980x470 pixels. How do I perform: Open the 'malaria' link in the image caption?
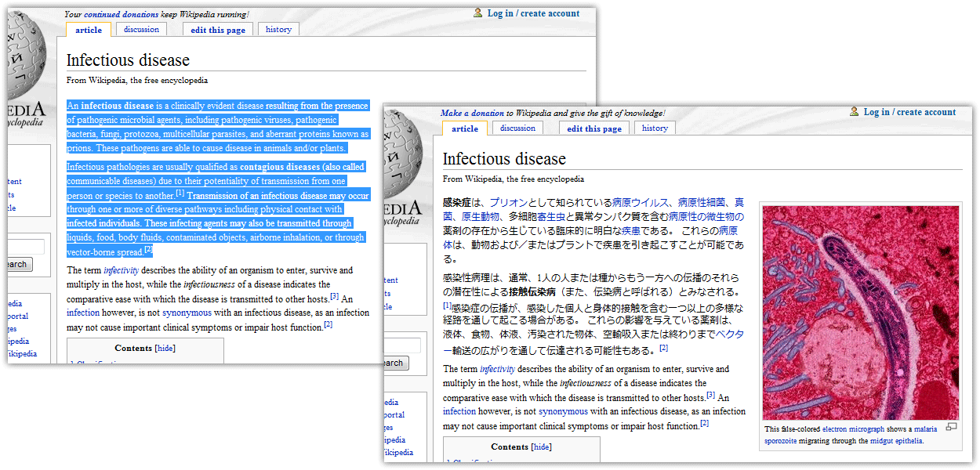click(x=925, y=429)
